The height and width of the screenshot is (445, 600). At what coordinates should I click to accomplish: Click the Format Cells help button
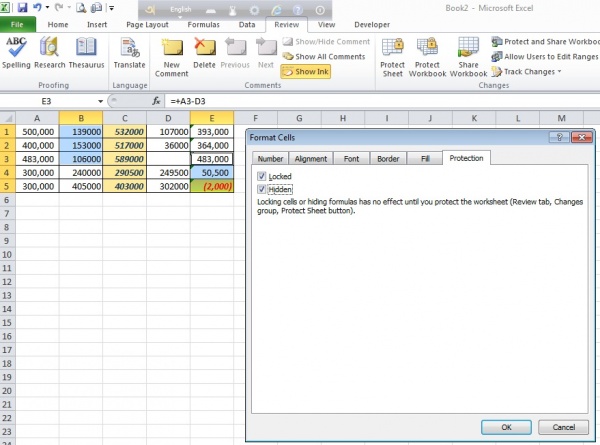[559, 137]
